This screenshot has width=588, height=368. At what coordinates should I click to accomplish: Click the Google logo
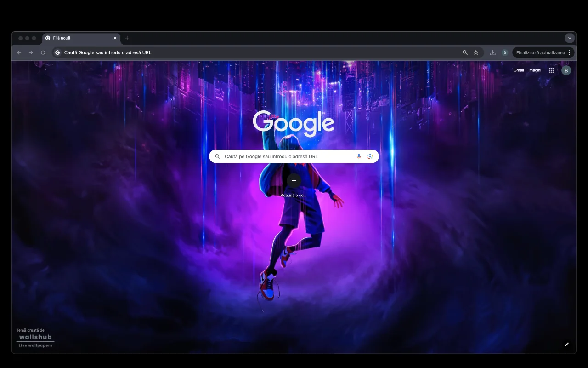coord(294,123)
